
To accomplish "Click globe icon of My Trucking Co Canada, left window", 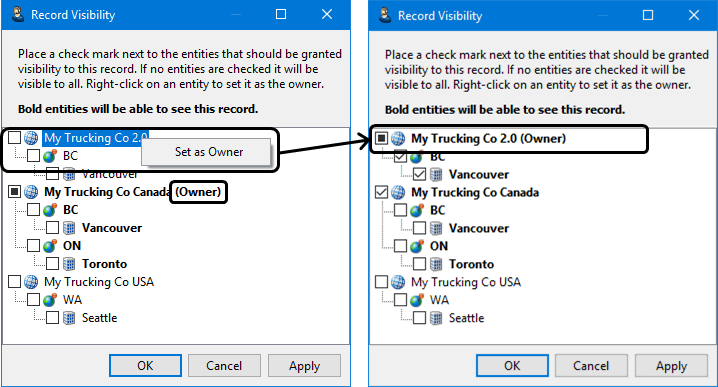I will tap(31, 191).
